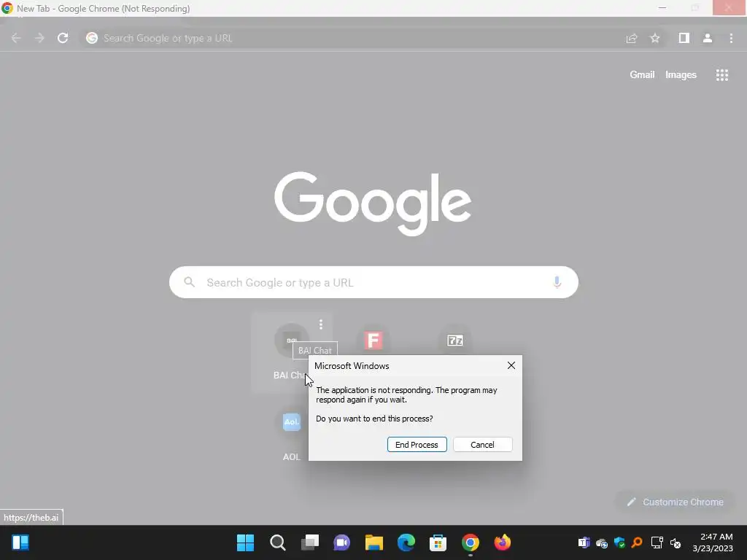Viewport: 747px width, 560px height.
Task: Click the Google search box
Action: click(x=374, y=282)
